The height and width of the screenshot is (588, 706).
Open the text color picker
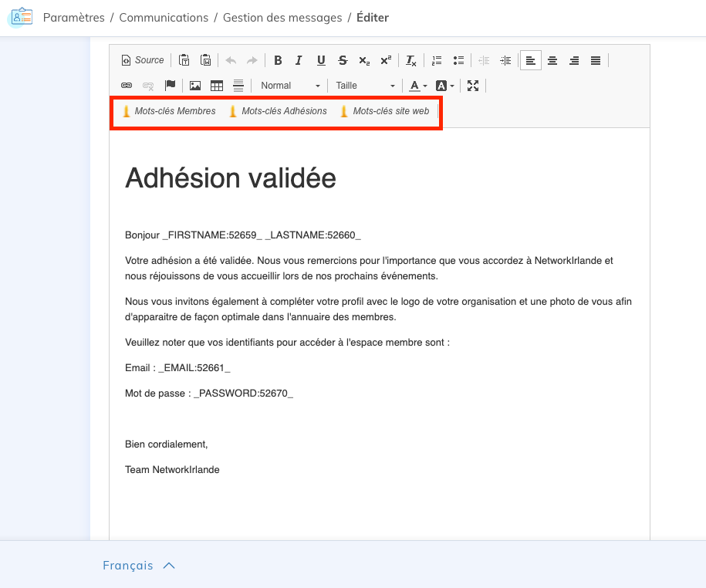[x=417, y=86]
